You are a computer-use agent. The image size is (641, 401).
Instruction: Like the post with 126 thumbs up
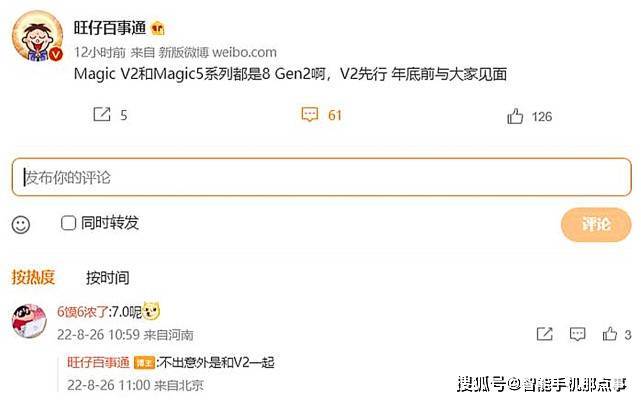coord(515,116)
